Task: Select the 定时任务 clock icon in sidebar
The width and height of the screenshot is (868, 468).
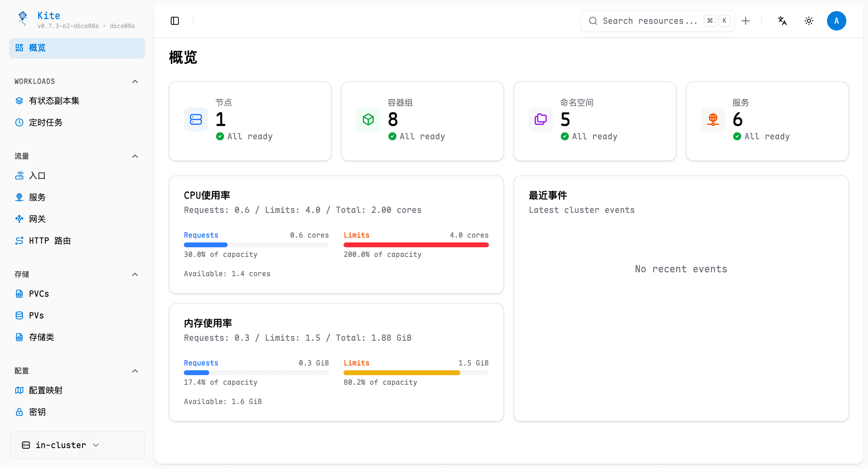Action: click(19, 122)
